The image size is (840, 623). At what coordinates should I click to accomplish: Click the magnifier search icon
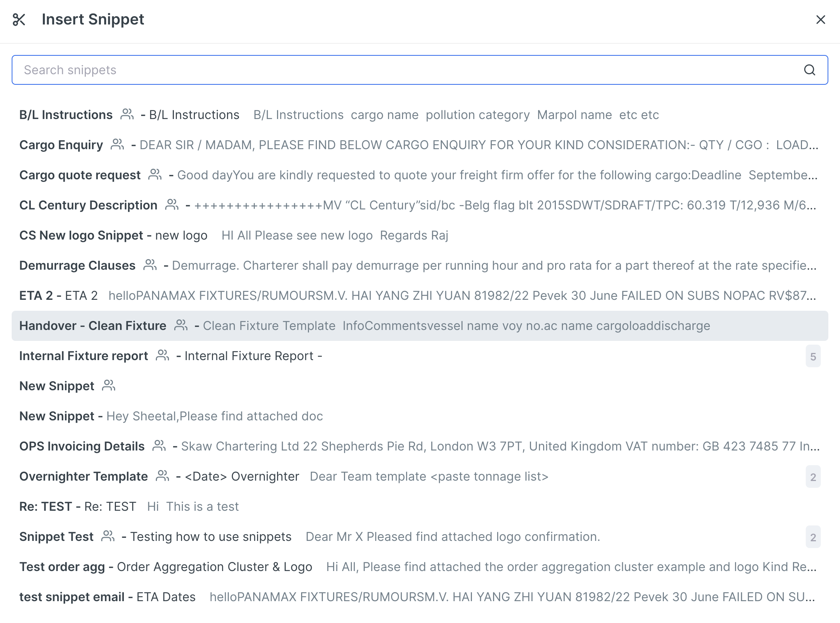coord(809,70)
